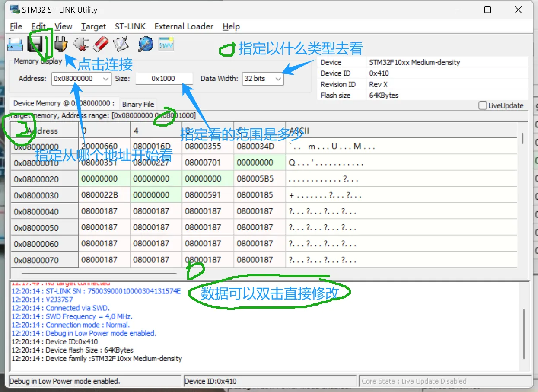Viewport: 538px width, 392px height.
Task: Click the log line Connection mode : Normal.
Action: point(71,325)
